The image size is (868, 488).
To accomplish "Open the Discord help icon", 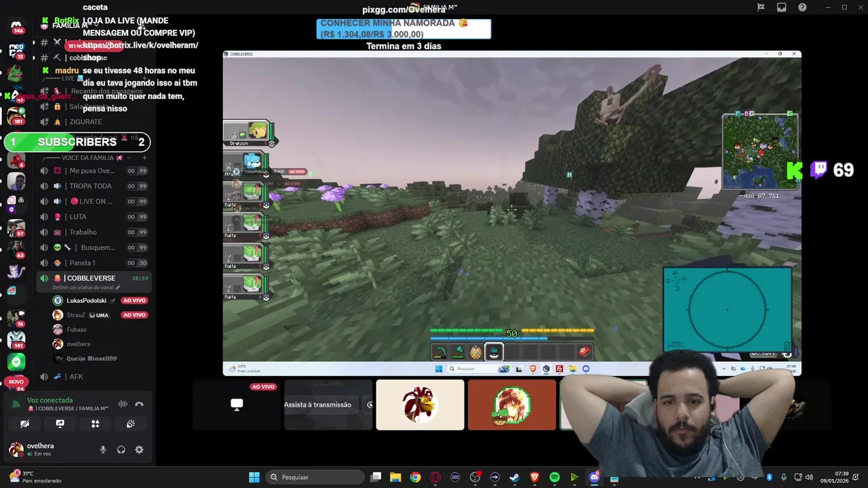I will click(802, 7).
